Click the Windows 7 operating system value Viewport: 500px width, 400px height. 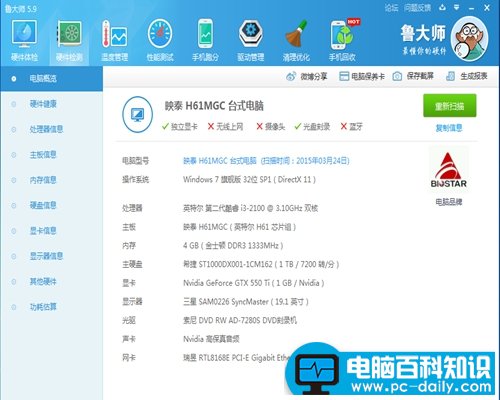[249, 180]
